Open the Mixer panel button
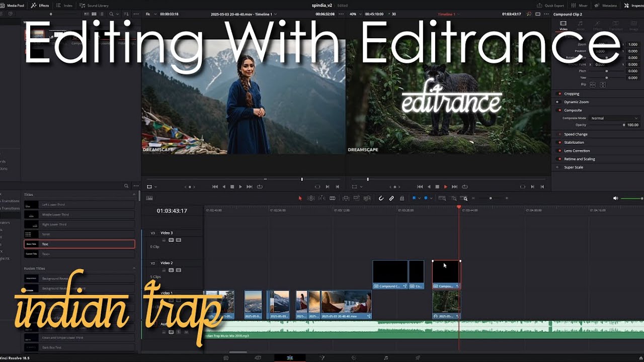The image size is (644, 362). coord(579,5)
